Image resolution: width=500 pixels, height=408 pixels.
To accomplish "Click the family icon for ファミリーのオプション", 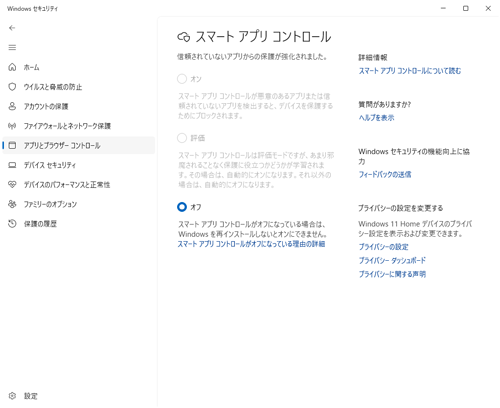I will click(12, 204).
